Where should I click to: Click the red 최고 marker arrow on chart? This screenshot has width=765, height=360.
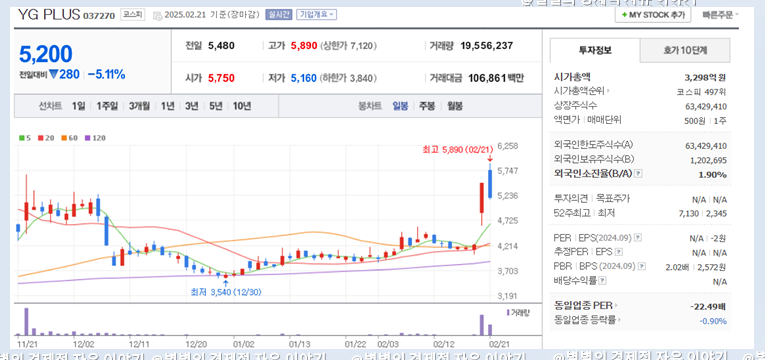(490, 158)
